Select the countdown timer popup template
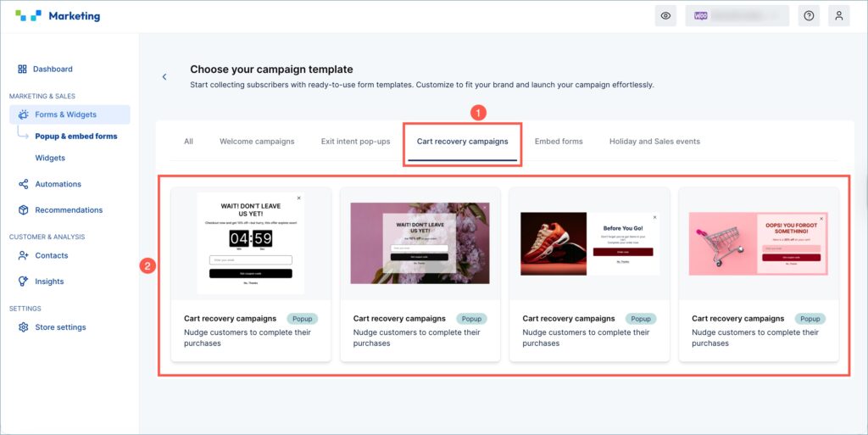 point(251,275)
